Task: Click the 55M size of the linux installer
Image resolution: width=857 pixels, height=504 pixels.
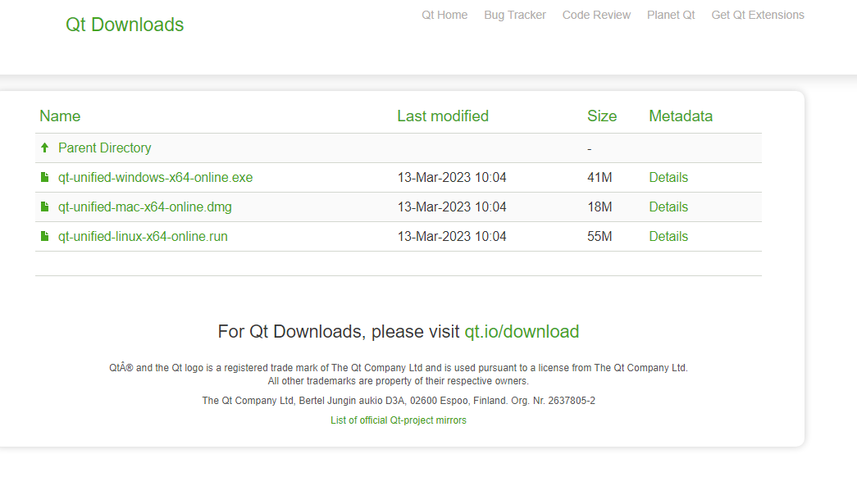Action: 599,237
